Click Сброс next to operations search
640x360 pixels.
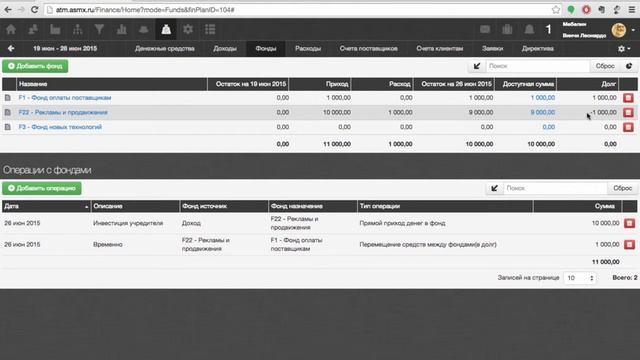(622, 188)
